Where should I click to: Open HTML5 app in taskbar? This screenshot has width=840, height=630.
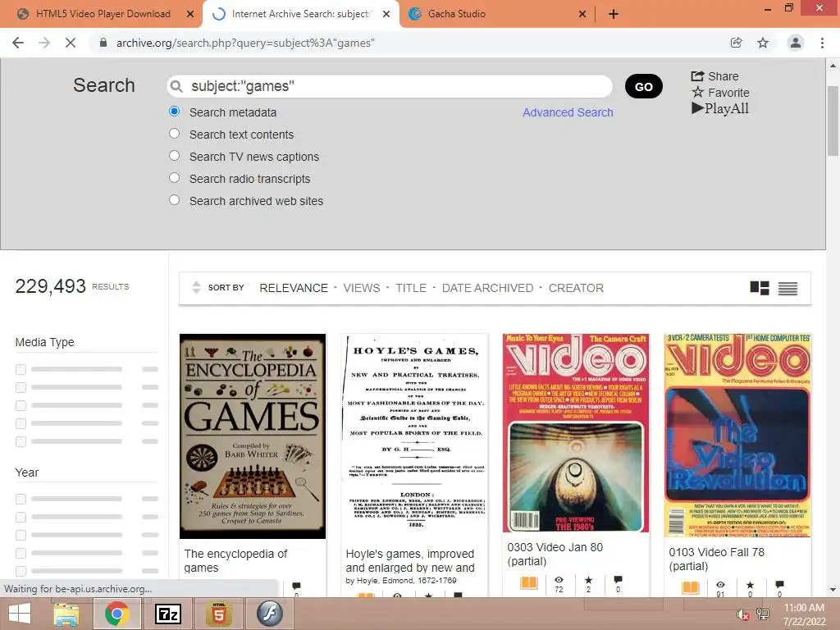pos(218,614)
